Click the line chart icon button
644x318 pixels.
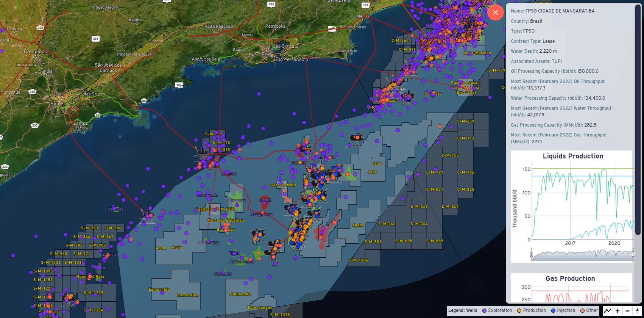607,311
